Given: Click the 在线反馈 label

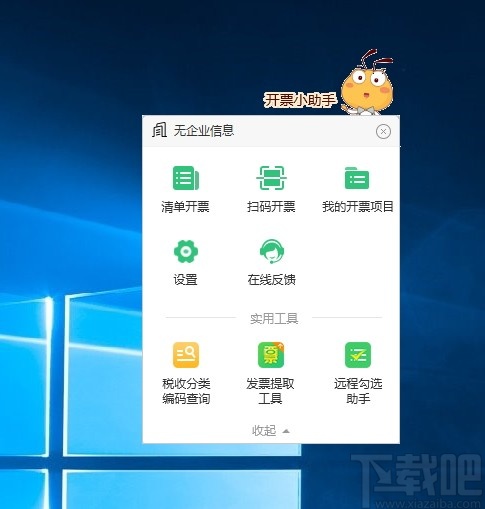Looking at the screenshot, I should pyautogui.click(x=271, y=279).
